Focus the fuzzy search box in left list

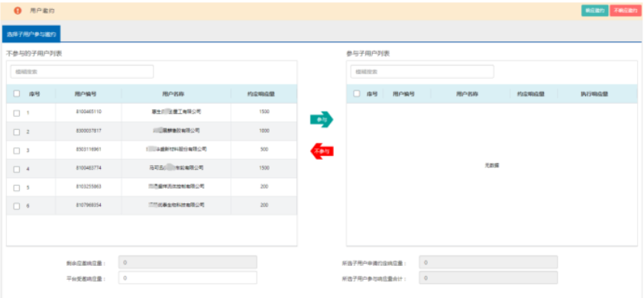pos(83,72)
